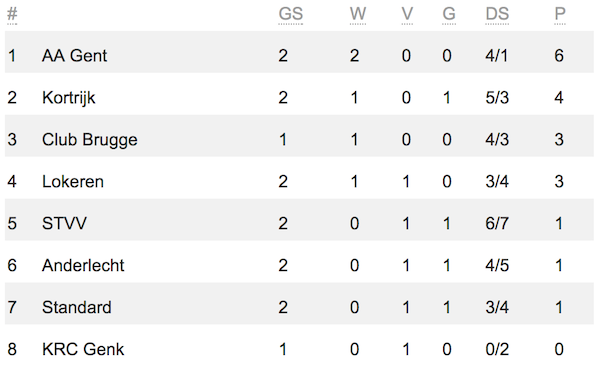Viewport: 600px width, 375px height.
Task: Select the Kortrijk team name
Action: pos(68,98)
